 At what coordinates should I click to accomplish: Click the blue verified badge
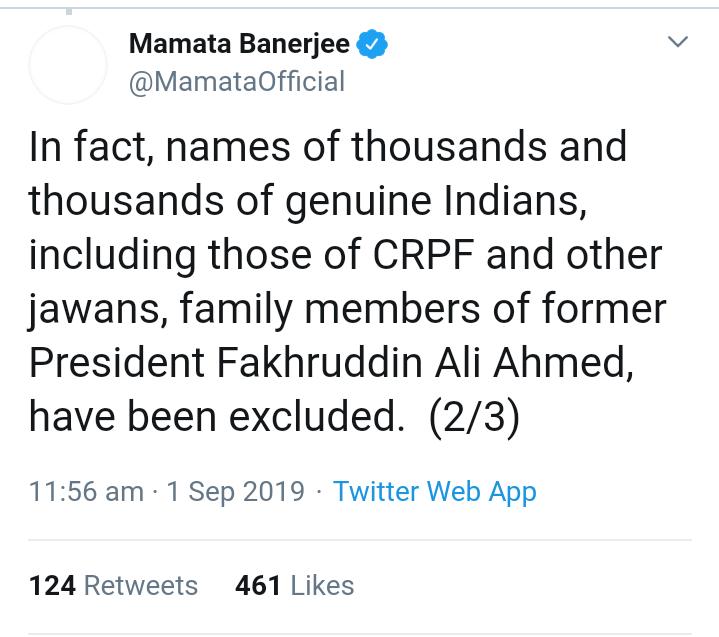pos(372,44)
